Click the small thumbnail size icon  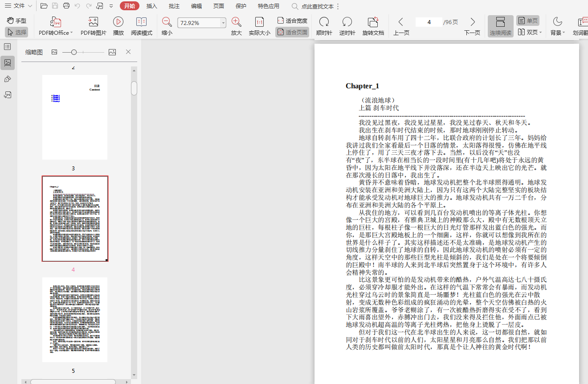tap(54, 52)
